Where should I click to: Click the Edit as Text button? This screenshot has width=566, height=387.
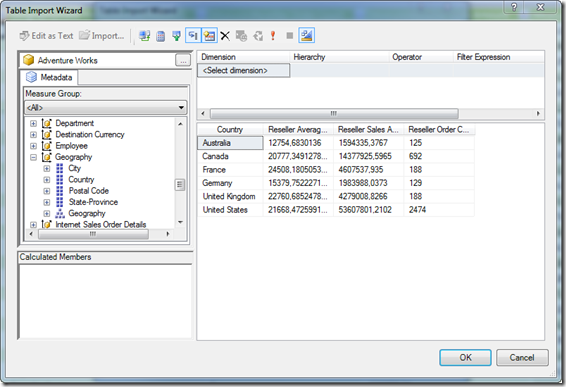(x=46, y=36)
